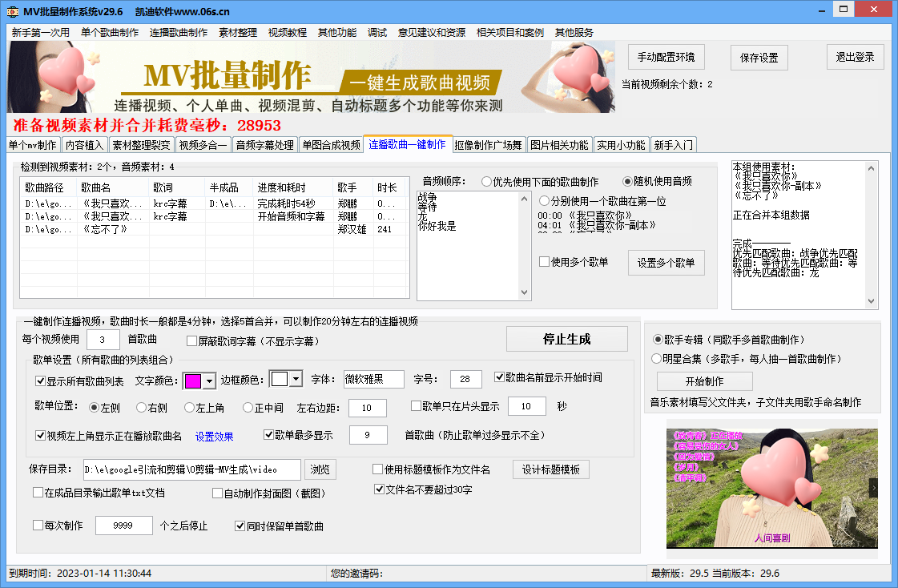
Task: Switch to the 新手入门 tab
Action: coord(674,145)
